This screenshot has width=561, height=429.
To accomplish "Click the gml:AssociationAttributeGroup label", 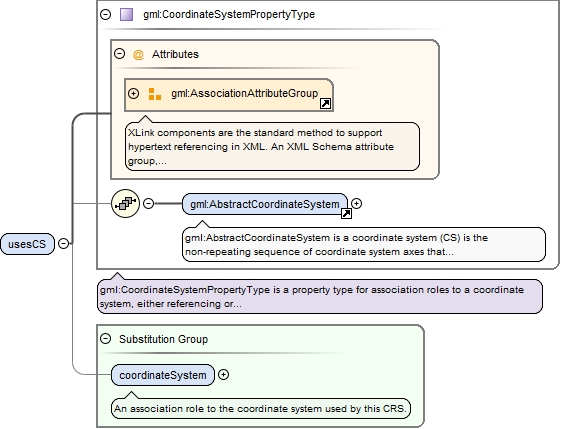I will (244, 93).
